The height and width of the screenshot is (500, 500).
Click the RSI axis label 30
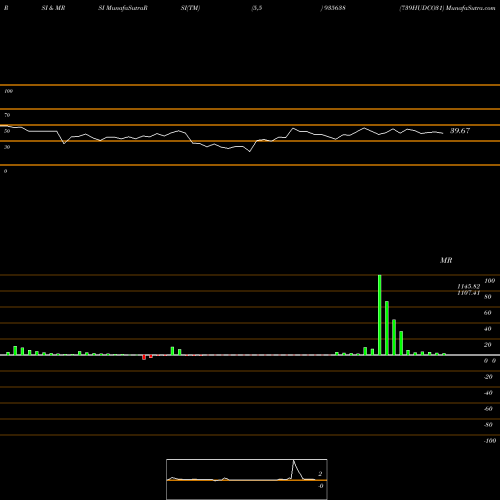click(7, 147)
